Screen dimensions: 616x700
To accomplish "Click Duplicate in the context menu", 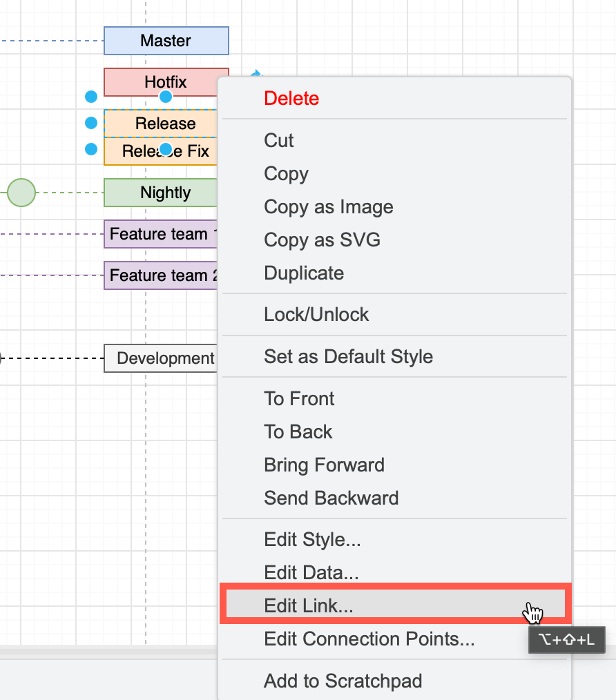I will pos(394,273).
